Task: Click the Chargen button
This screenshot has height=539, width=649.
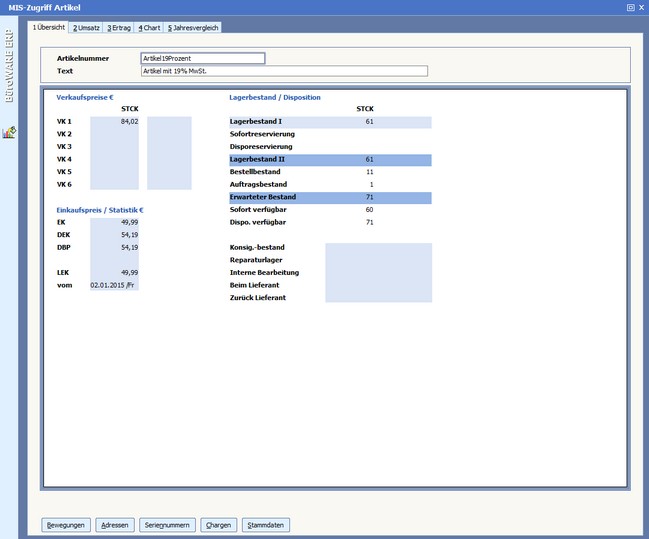Action: 218,524
